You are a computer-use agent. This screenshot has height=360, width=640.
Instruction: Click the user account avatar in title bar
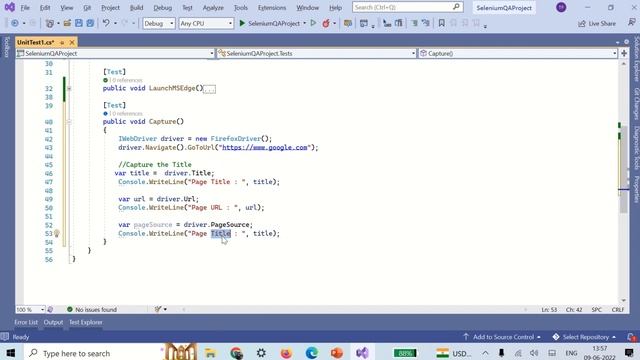(x=561, y=7)
